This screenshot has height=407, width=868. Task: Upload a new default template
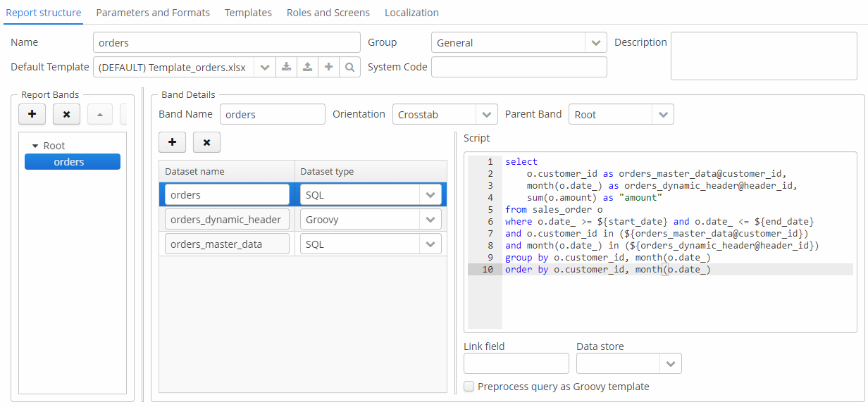coord(307,67)
